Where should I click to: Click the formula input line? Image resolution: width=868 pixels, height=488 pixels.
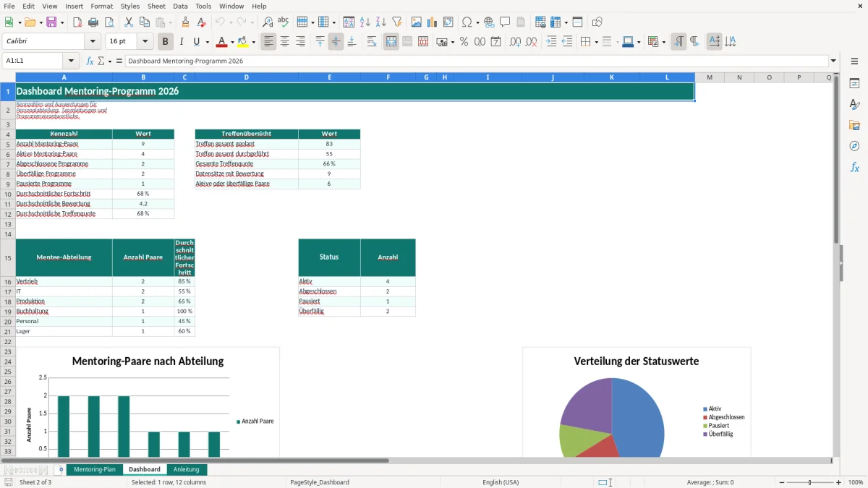tap(477, 61)
